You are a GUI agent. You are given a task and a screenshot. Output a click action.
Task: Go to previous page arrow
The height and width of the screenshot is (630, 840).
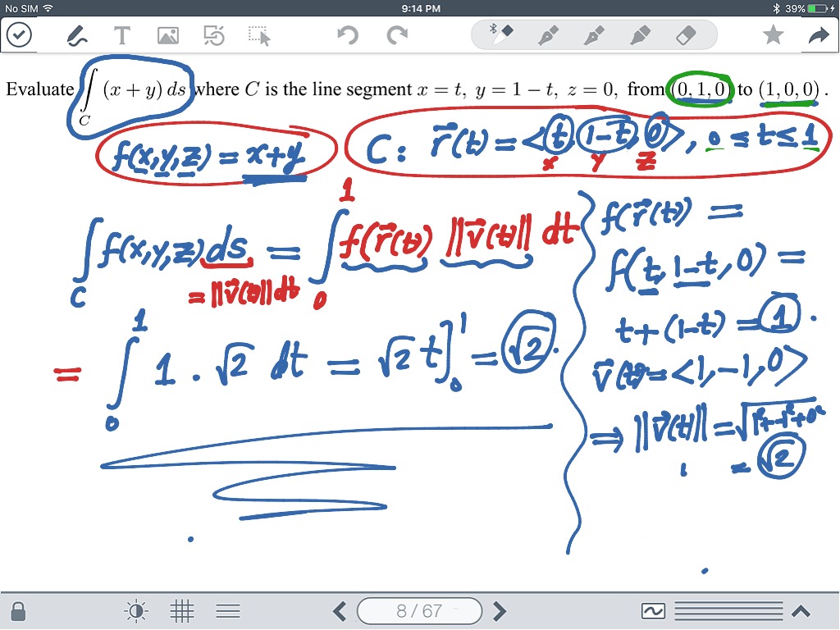(340, 611)
